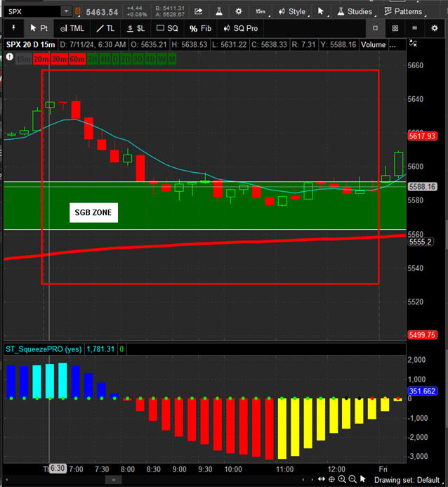This screenshot has height=487, width=448.
Task: Click the grey 15m squeeze label
Action: tap(23, 59)
